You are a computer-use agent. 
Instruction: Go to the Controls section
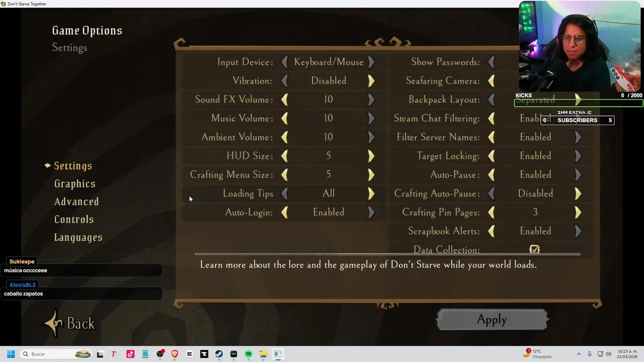(74, 220)
